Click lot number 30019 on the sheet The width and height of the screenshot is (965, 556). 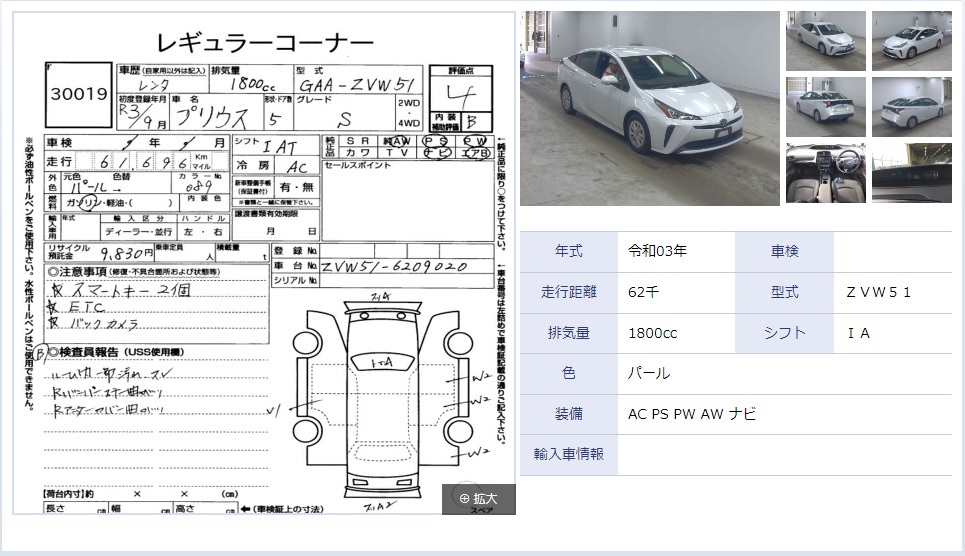[79, 94]
